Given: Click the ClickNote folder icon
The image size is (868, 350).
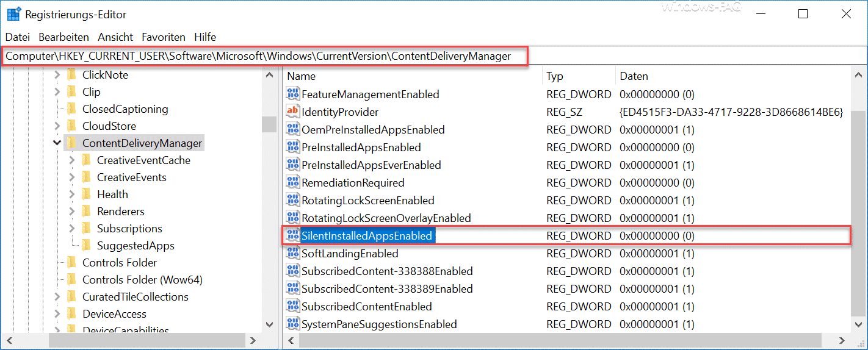Looking at the screenshot, I should coord(71,75).
